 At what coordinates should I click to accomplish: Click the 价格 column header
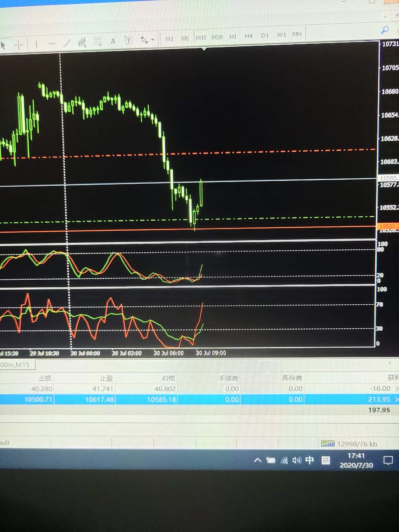(168, 378)
